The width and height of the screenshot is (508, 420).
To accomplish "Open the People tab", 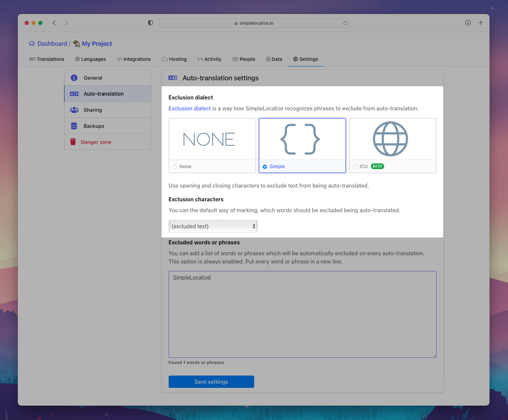I will [x=244, y=59].
